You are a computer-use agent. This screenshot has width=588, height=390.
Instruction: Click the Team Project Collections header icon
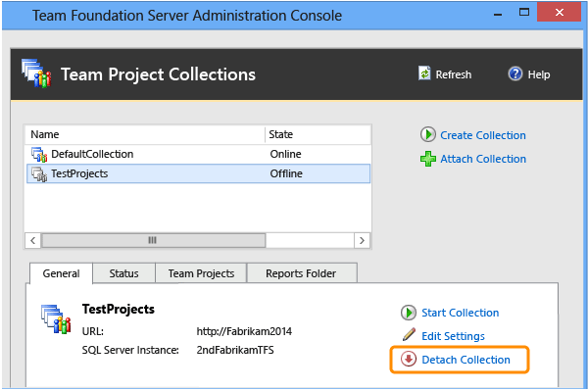click(36, 73)
